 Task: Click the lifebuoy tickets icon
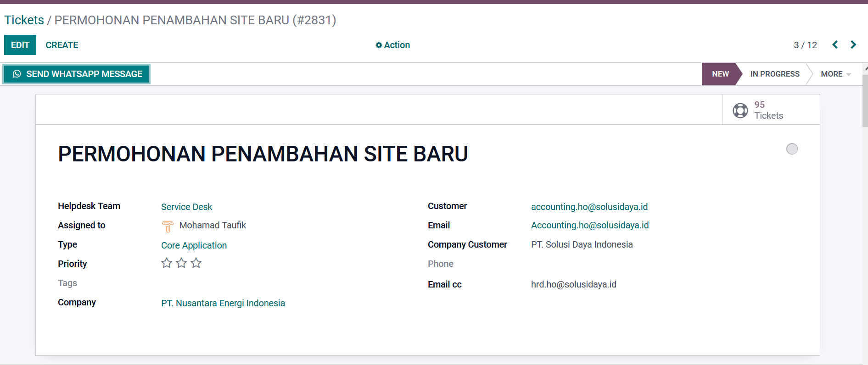click(740, 111)
